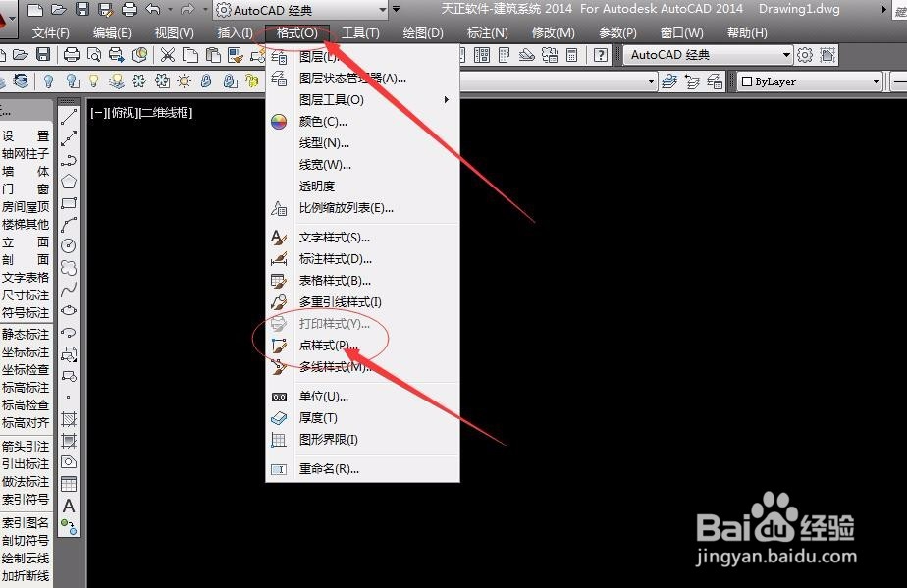Select the Construction line tool
Screen dimensions: 907x588
coord(69,138)
